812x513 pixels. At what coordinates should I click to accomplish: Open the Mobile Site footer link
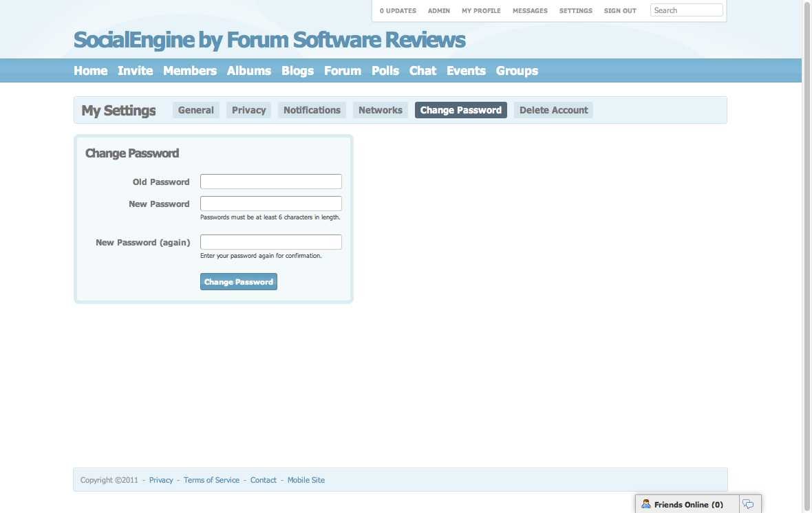pyautogui.click(x=306, y=480)
